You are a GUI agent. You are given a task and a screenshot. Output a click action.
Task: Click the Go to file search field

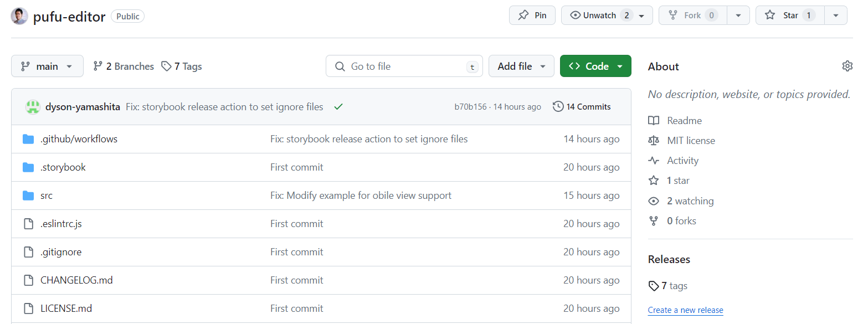click(x=404, y=66)
